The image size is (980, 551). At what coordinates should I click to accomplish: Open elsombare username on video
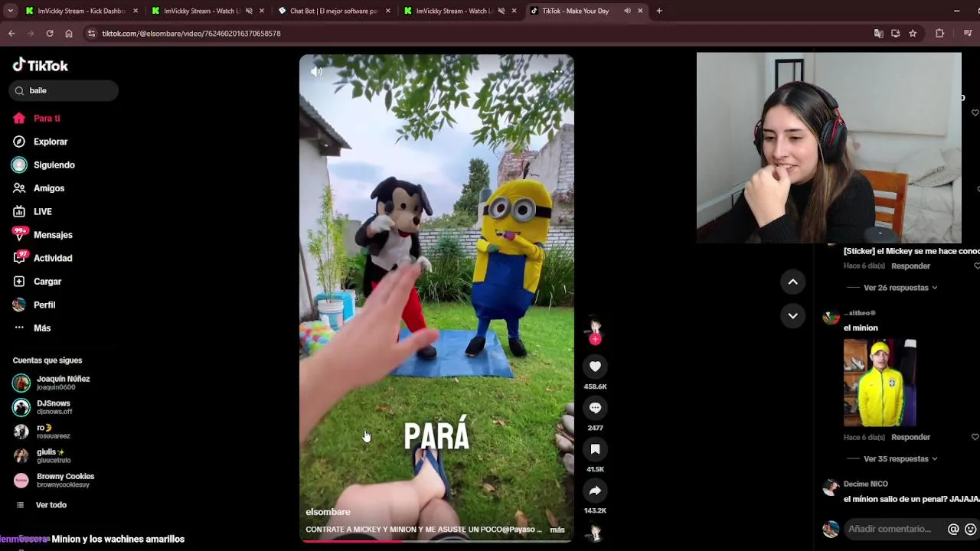coord(328,512)
